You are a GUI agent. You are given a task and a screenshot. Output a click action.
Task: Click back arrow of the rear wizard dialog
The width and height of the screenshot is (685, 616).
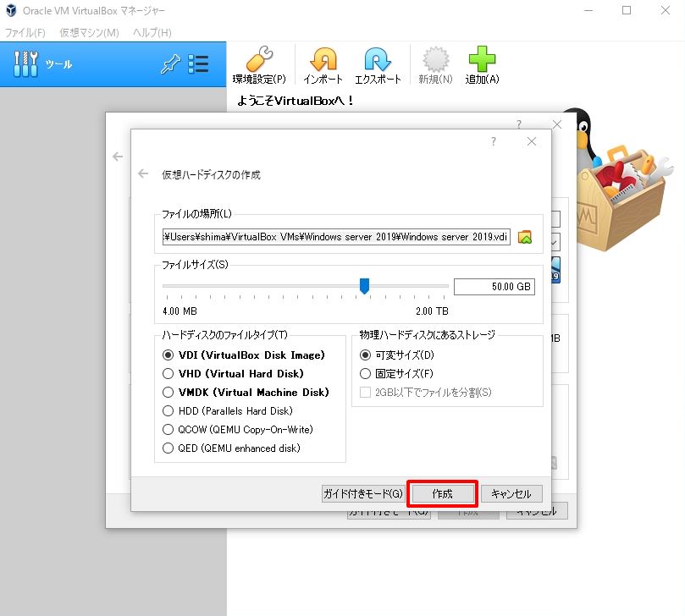point(118,157)
